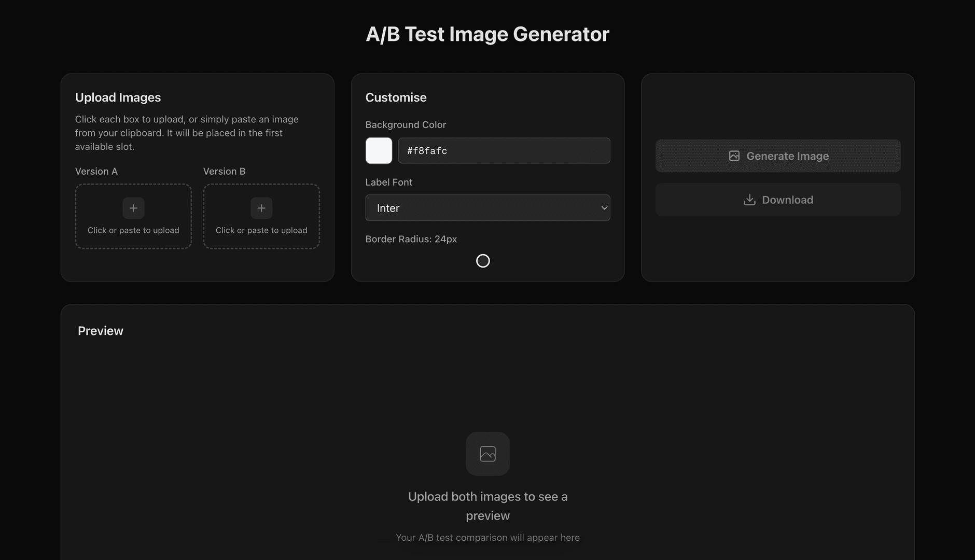Select the Upload Images panel heading
Viewport: 975px width, 560px height.
click(118, 97)
